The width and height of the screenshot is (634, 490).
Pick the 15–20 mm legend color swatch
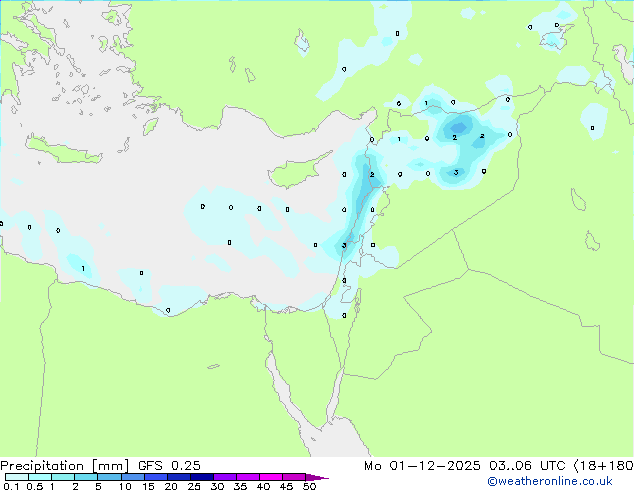[x=156, y=477]
